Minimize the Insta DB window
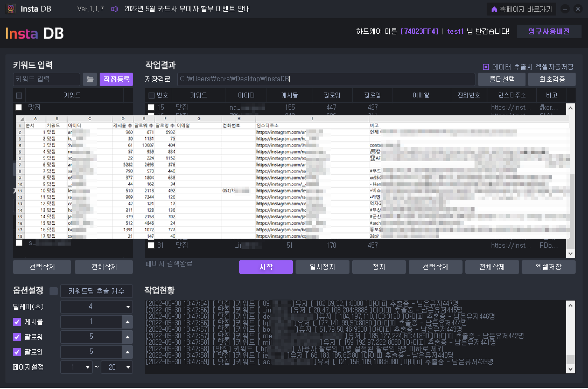The height and width of the screenshot is (389, 588). pos(565,9)
